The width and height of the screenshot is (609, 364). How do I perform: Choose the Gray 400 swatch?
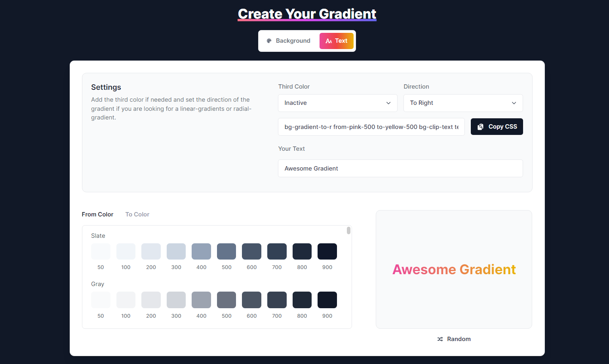(201, 300)
